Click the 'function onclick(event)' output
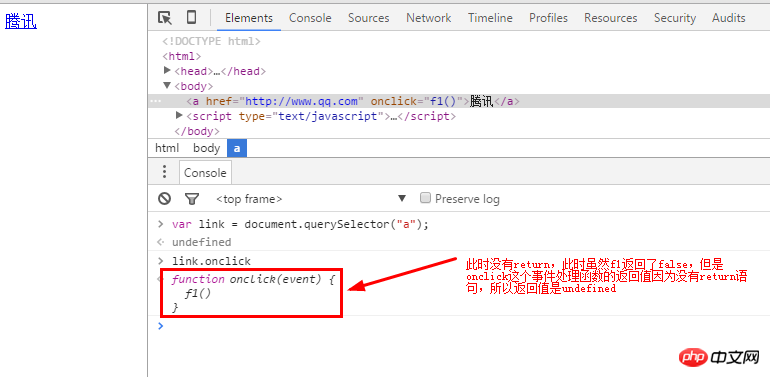The height and width of the screenshot is (377, 770). tap(252, 293)
